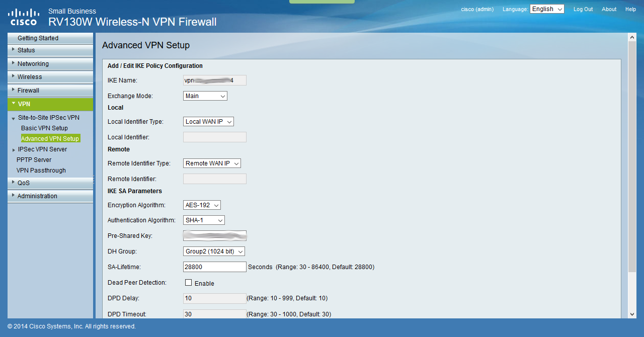
Task: Enable Dead Peer Detection checkbox
Action: click(189, 283)
